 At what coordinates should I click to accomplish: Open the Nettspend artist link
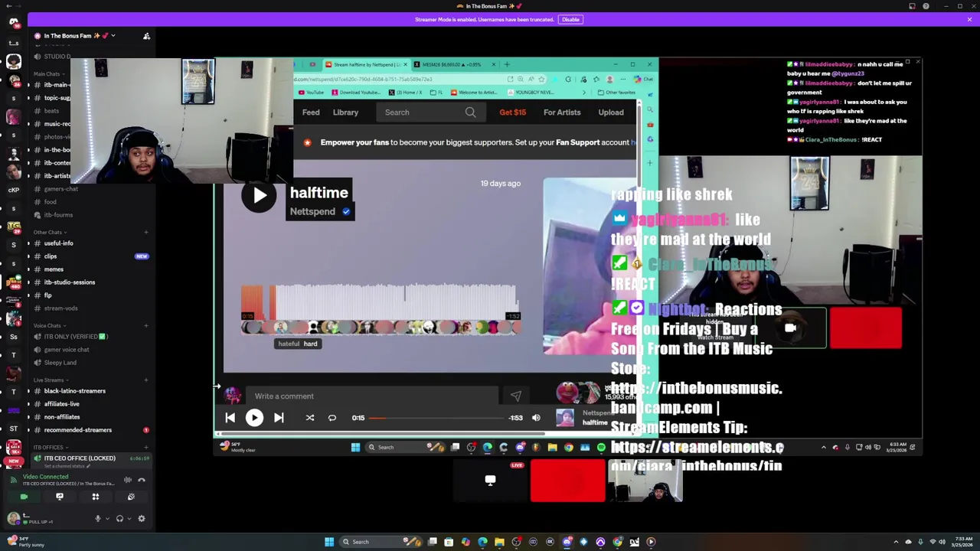[x=312, y=212]
